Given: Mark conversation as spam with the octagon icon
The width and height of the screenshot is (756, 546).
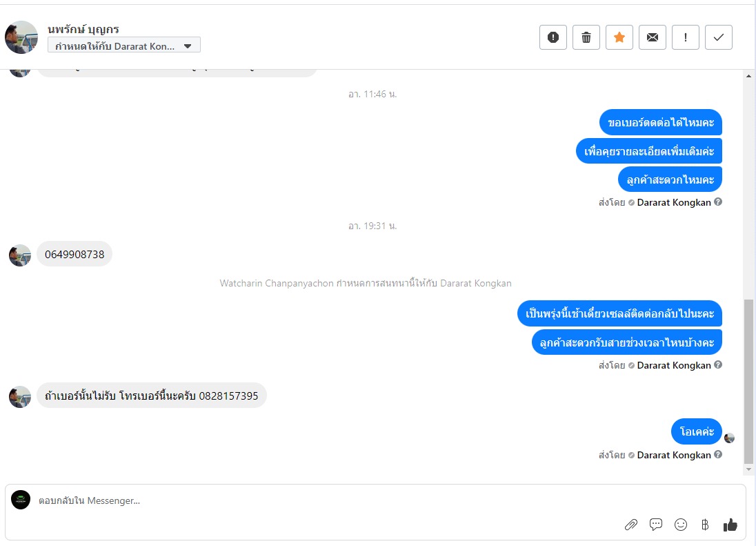Looking at the screenshot, I should click(x=553, y=37).
